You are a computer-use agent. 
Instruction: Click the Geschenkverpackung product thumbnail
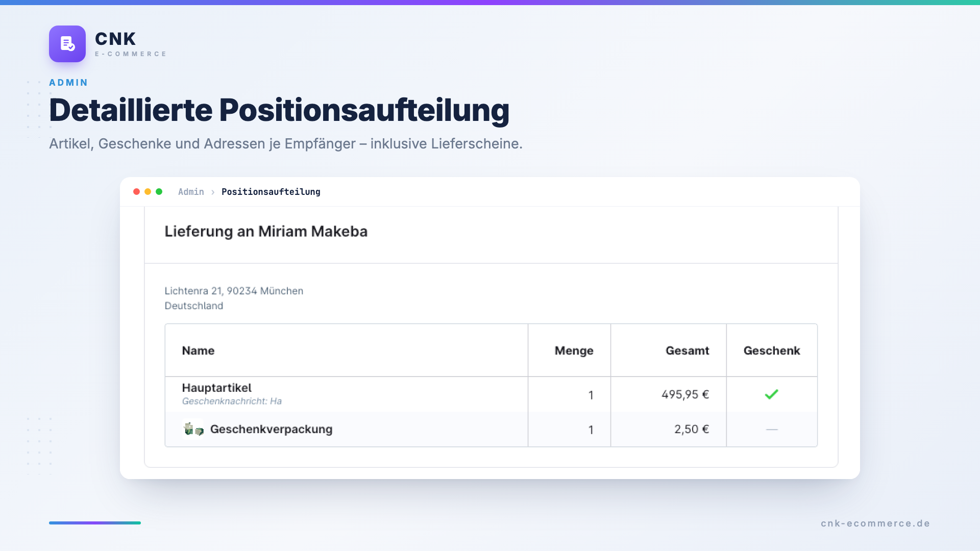[193, 429]
